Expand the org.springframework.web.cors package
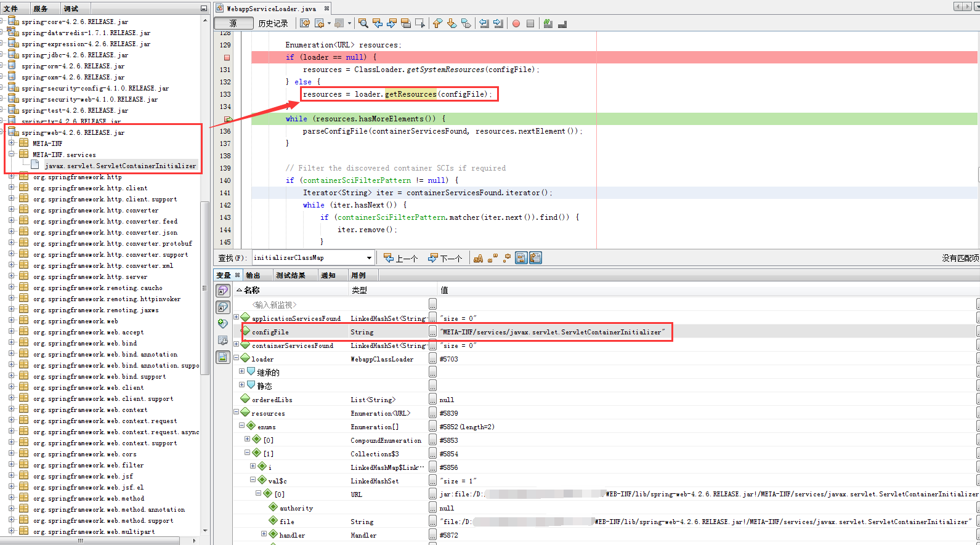980x545 pixels. coord(12,453)
